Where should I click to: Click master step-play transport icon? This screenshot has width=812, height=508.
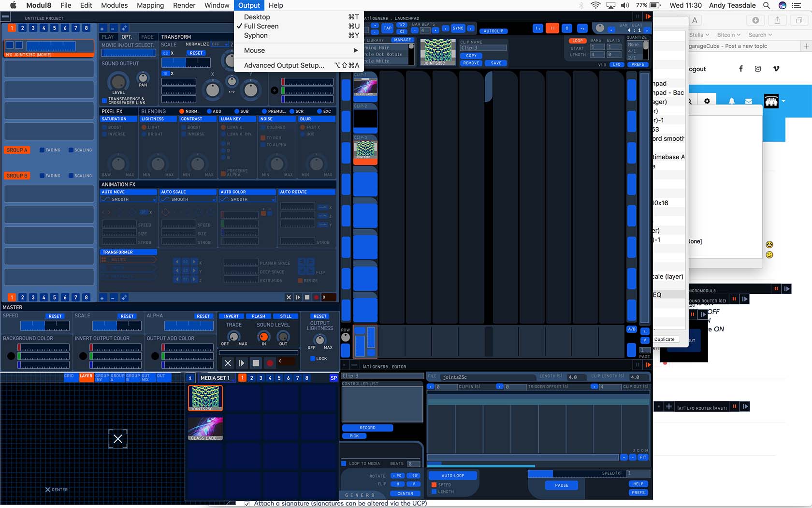pos(242,363)
